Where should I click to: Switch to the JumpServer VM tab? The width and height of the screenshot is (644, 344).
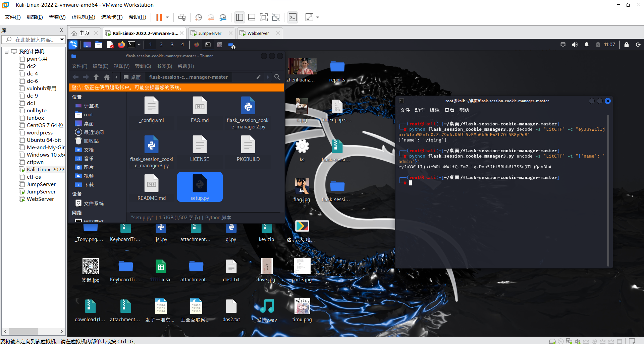click(210, 33)
